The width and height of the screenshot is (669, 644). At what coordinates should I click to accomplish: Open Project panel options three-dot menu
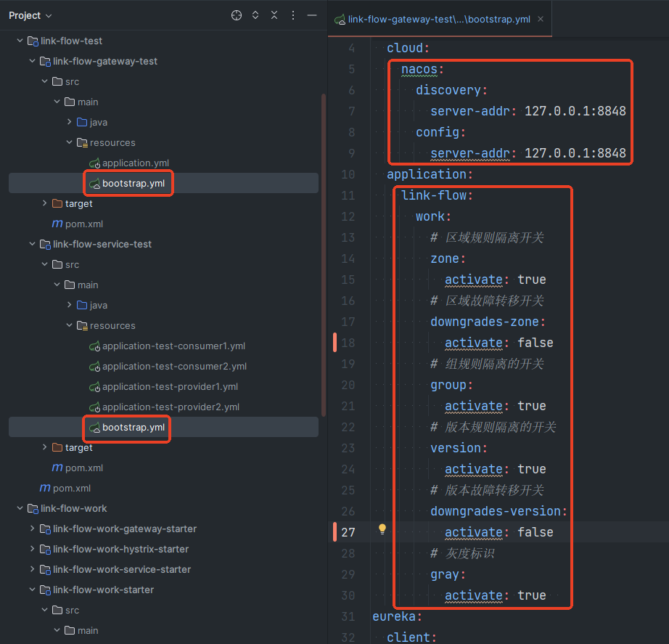coord(293,15)
